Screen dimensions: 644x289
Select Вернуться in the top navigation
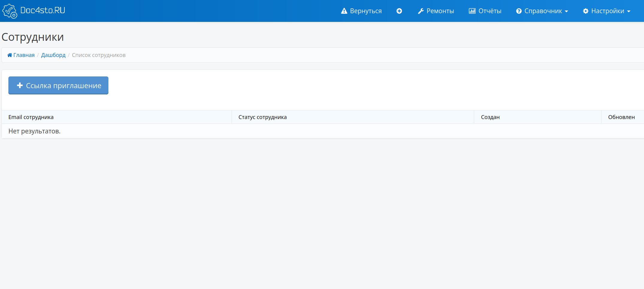[366, 11]
